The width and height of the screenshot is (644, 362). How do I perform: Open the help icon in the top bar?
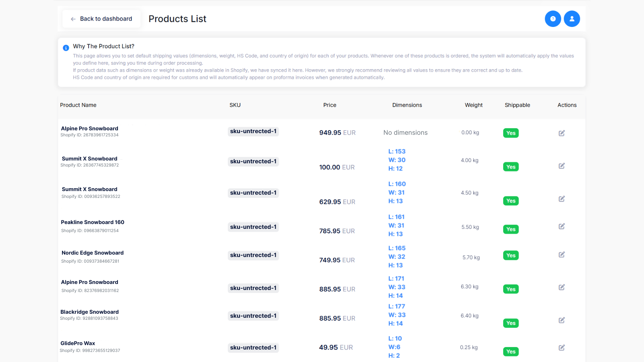[x=553, y=19]
